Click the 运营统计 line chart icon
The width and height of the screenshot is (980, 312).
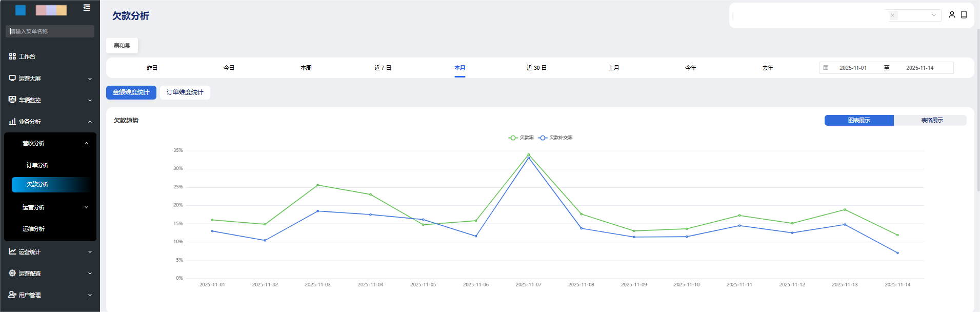12,251
